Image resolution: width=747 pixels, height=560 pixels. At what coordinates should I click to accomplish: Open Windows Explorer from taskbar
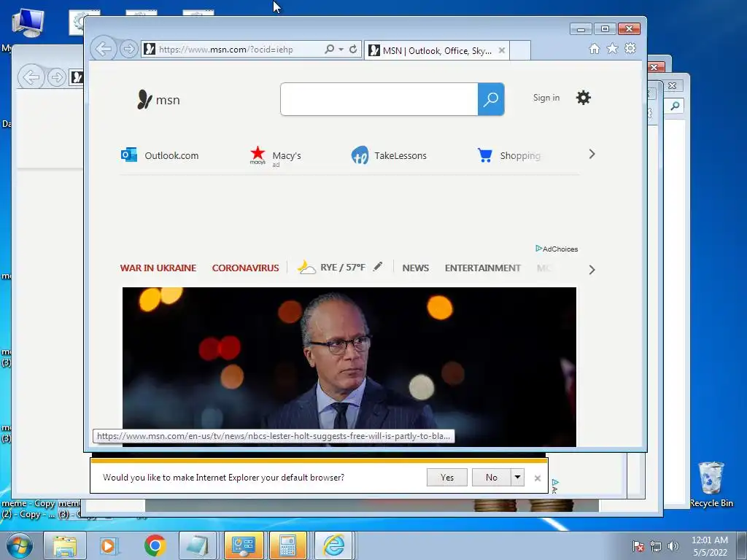tap(65, 545)
